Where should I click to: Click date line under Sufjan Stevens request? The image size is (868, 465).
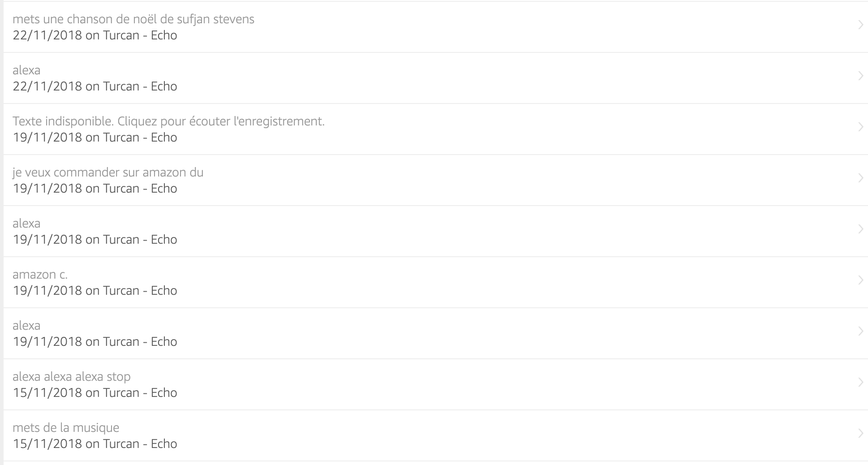coord(95,35)
